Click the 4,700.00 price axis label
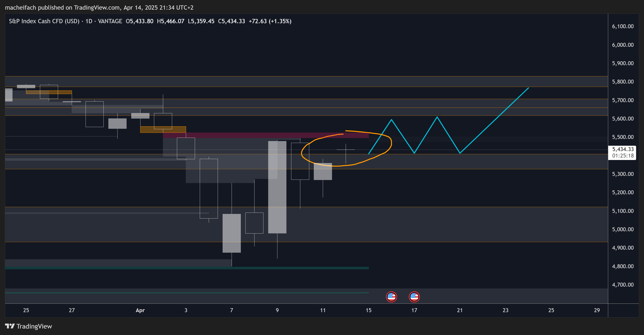644x335 pixels. (623, 285)
